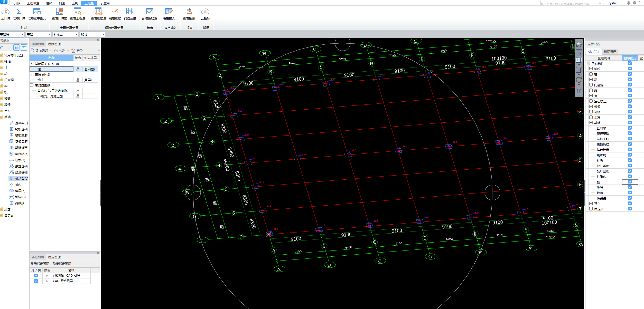
Task: Toggle 所有构件 display checkbox
Action: click(x=630, y=63)
